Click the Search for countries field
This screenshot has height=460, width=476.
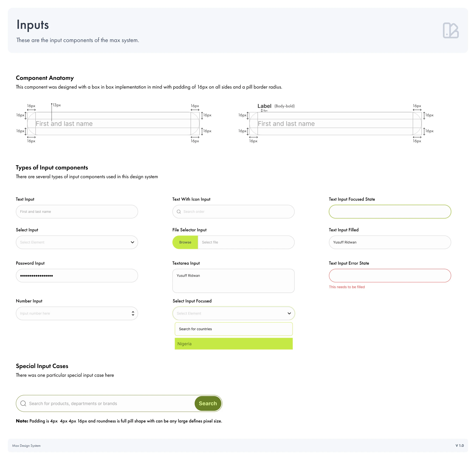tap(233, 329)
